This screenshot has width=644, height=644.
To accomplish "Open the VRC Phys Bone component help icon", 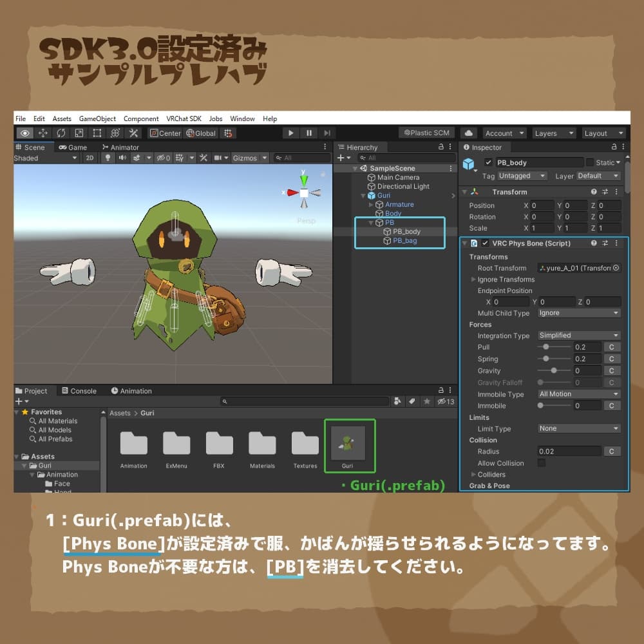I will point(592,243).
